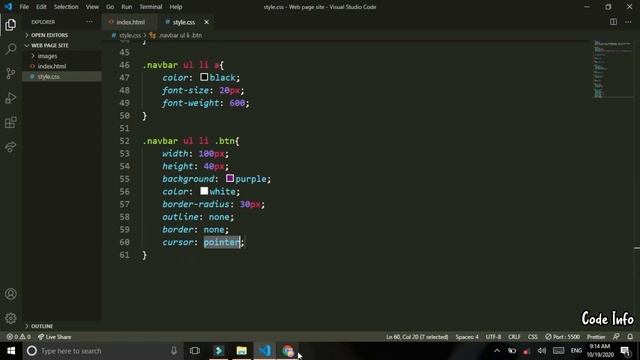Click the notifications bell icon
The height and width of the screenshot is (360, 640).
click(x=630, y=337)
